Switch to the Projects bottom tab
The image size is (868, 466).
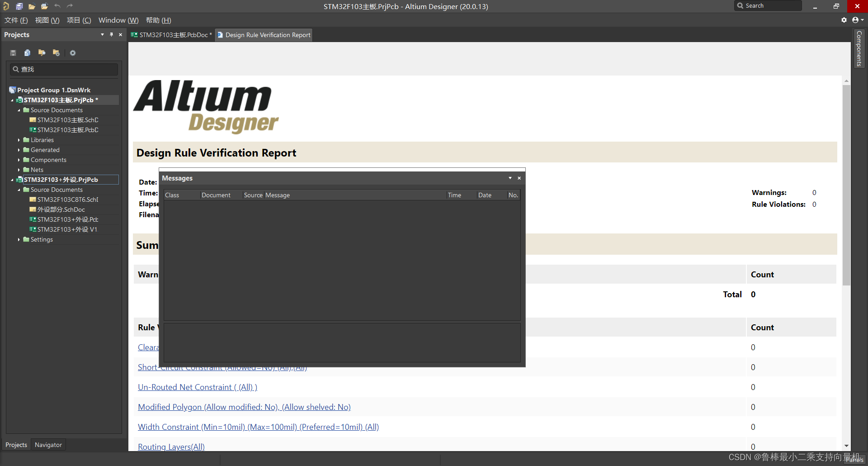pos(16,445)
